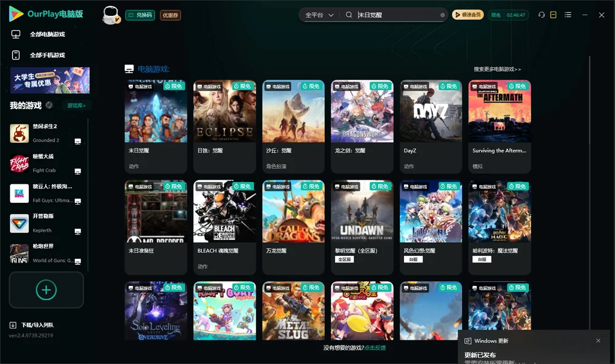The width and height of the screenshot is (615, 364).
Task: Add a game with the plus button
Action: (46, 290)
